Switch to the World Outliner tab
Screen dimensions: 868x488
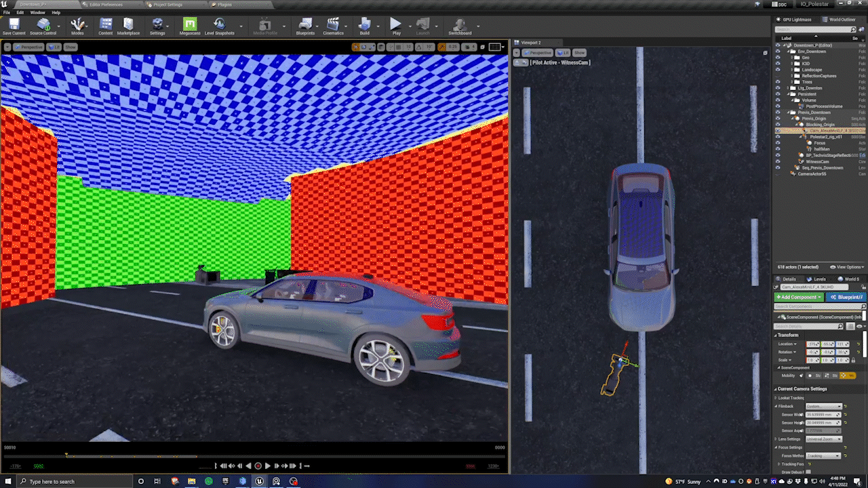click(x=841, y=20)
